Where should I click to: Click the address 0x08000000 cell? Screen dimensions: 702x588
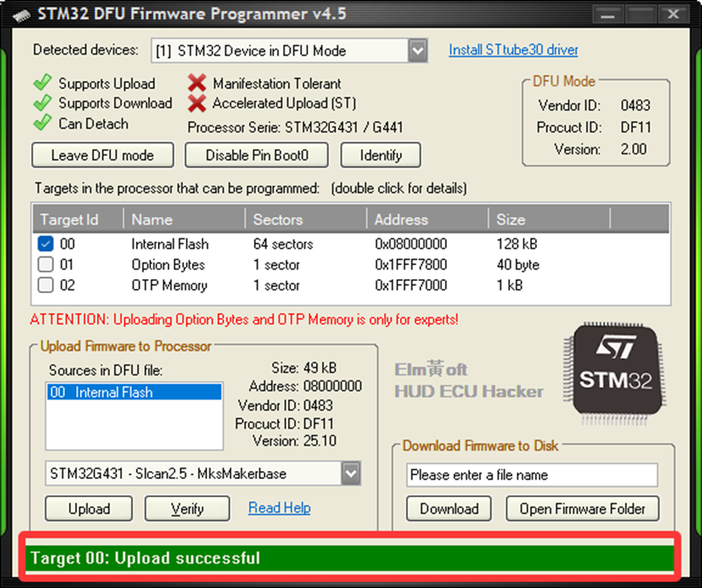(x=411, y=244)
